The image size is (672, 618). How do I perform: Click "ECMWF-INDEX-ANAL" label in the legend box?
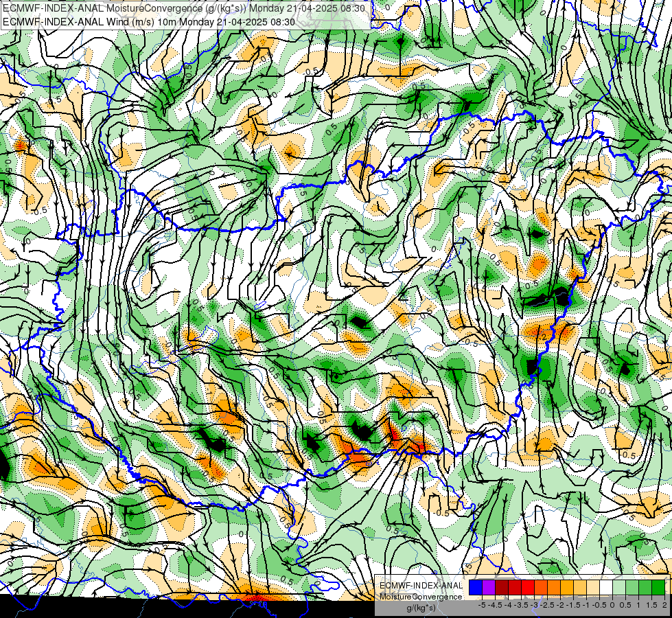[x=421, y=586]
